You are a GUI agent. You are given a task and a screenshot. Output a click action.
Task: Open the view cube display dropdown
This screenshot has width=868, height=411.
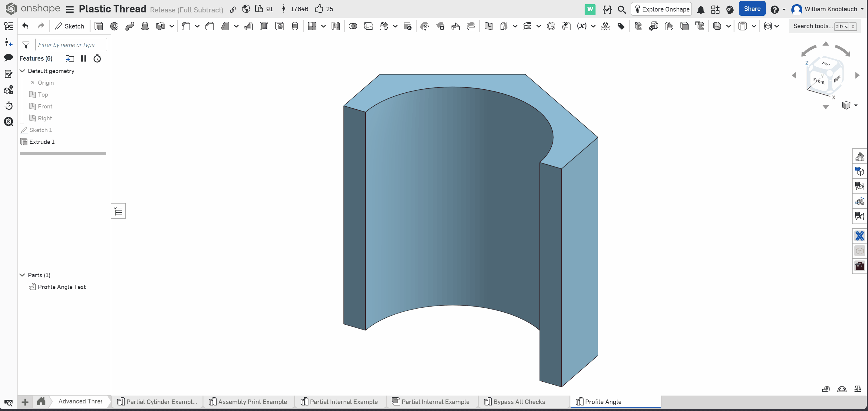coord(849,105)
